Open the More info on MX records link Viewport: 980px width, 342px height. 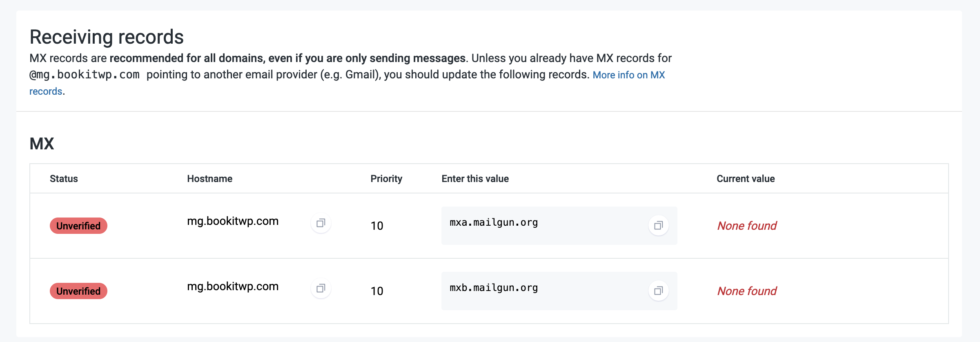[x=628, y=75]
